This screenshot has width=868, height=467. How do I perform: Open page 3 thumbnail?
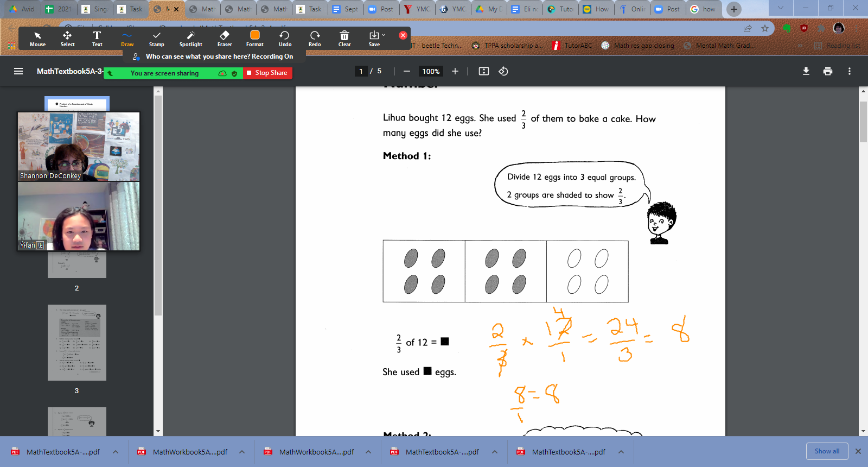pyautogui.click(x=77, y=343)
